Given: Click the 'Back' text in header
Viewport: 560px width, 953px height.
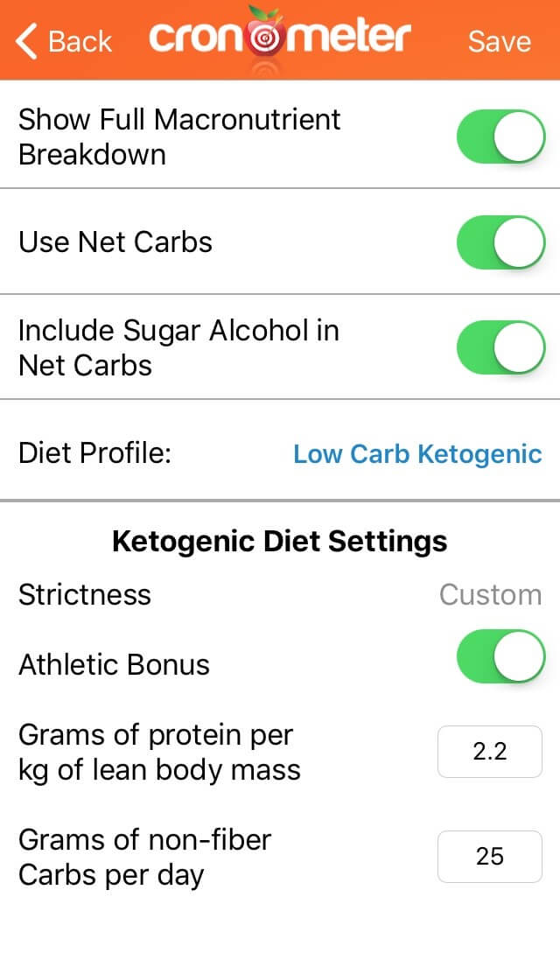Looking at the screenshot, I should (80, 42).
